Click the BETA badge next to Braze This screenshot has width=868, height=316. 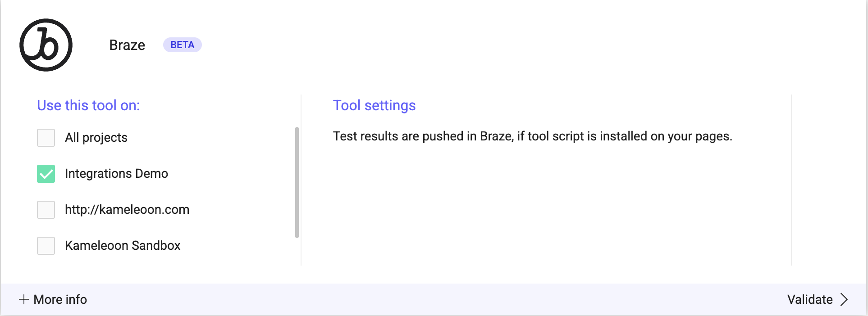coord(182,45)
